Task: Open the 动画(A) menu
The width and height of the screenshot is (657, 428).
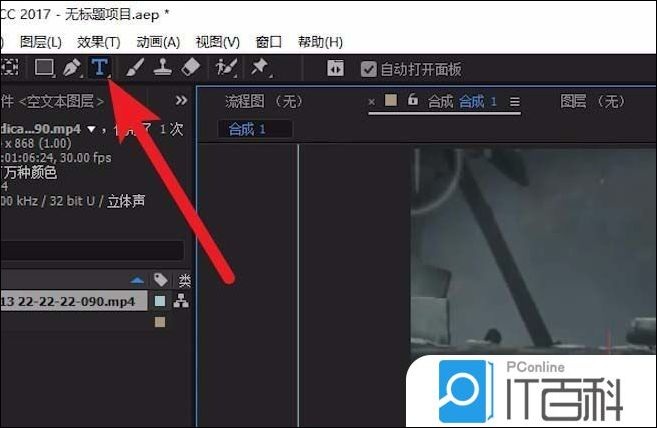Action: coord(158,42)
